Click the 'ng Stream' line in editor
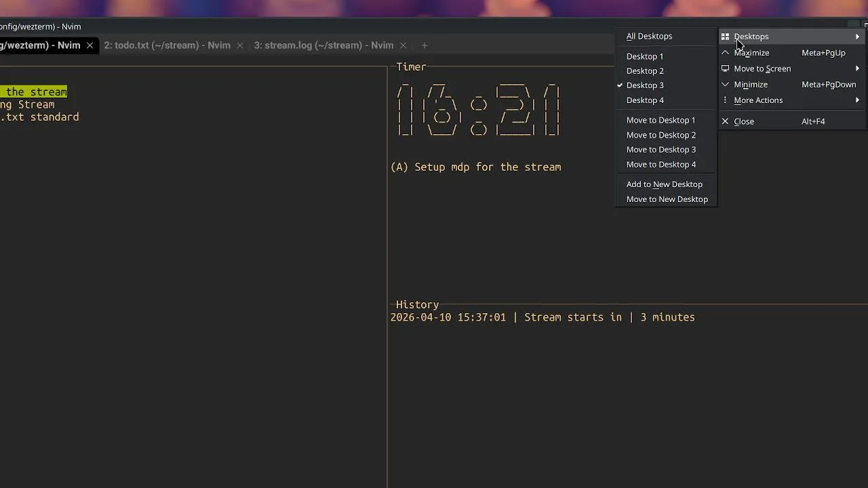Viewport: 868px width, 488px height. [x=27, y=104]
